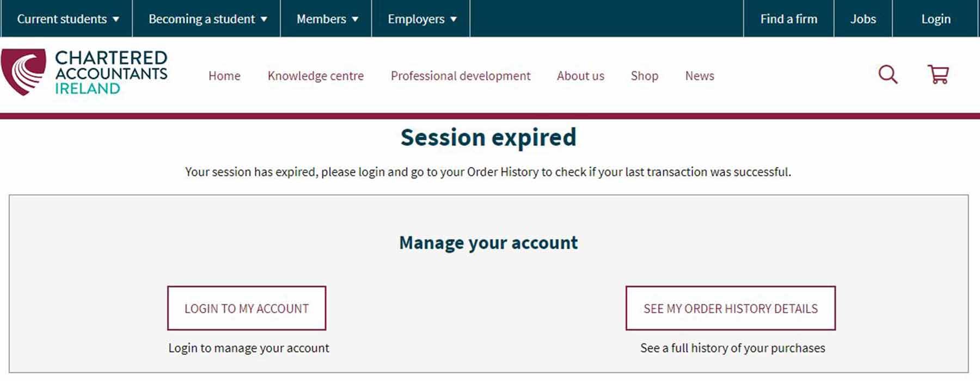980x381 pixels.
Task: Expand the Members dropdown menu
Action: click(327, 19)
